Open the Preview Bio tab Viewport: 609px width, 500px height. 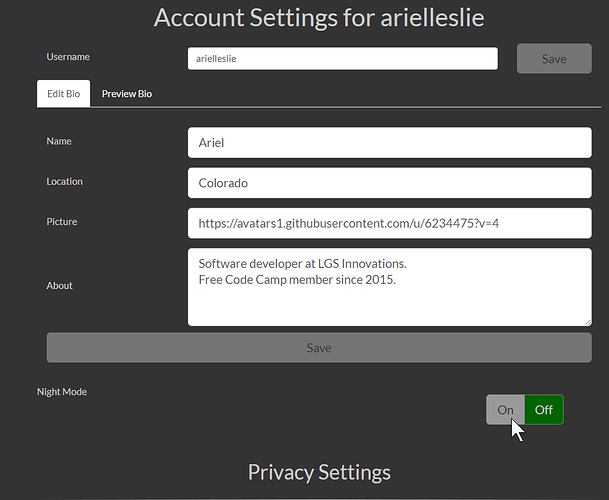coord(127,94)
